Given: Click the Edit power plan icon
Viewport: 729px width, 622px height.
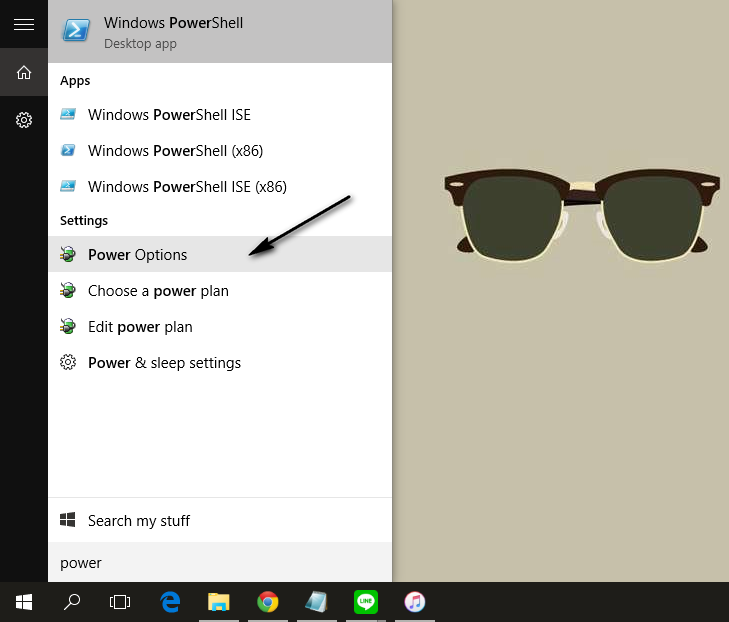Looking at the screenshot, I should pos(68,326).
